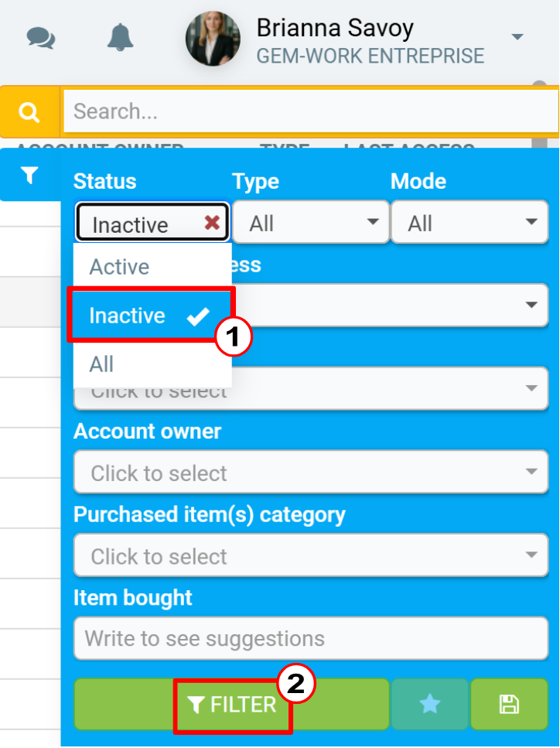Focus the Search text field
The height and width of the screenshot is (748, 560).
click(310, 111)
